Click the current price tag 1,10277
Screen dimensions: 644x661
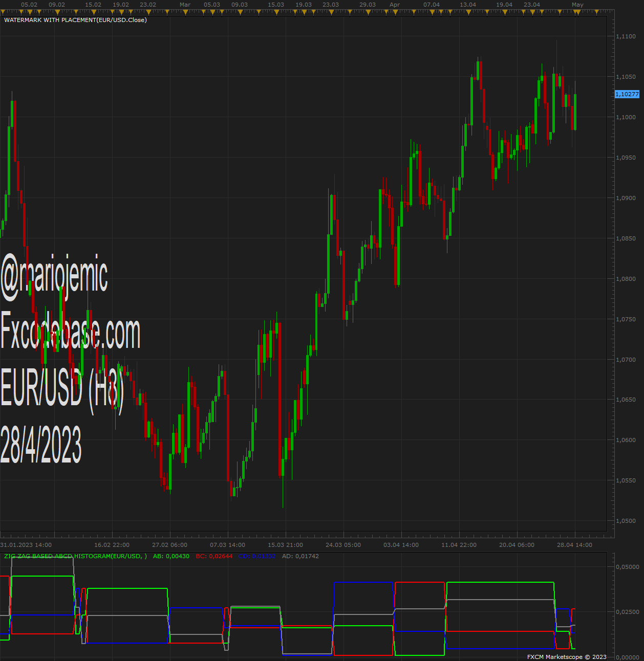pyautogui.click(x=627, y=94)
